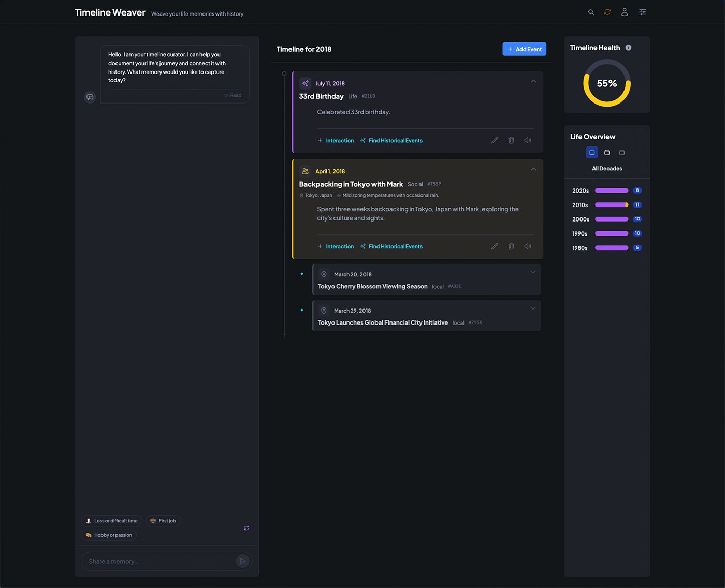The image size is (725, 588).
Task: Switch Life Overview to the compact calendar view
Action: click(x=622, y=152)
